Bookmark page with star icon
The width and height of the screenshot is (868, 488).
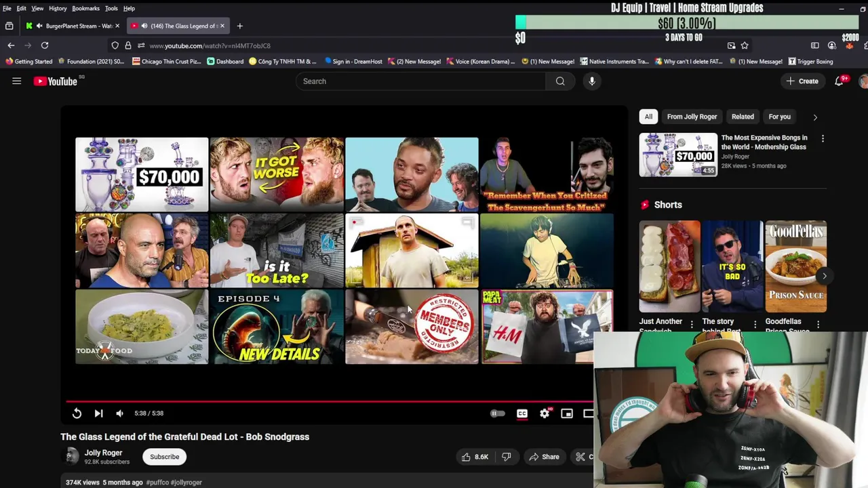click(745, 45)
